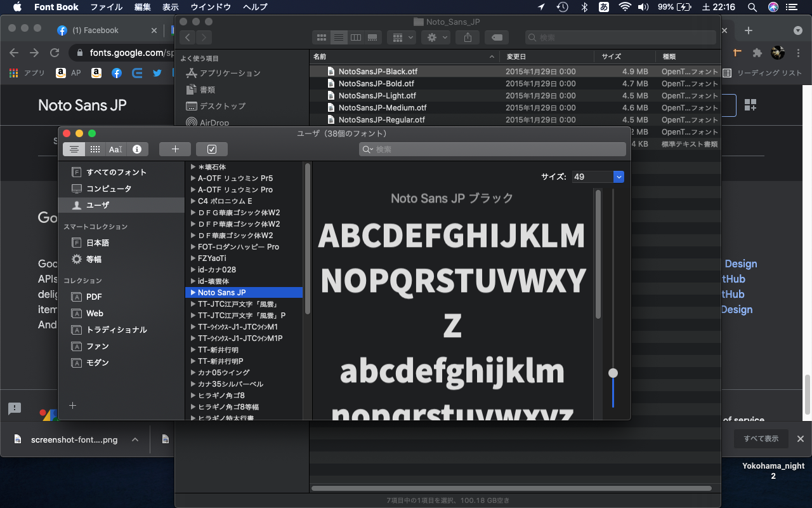Screen dimensions: 812x508
Task: Show font information in Font Book
Action: (x=136, y=149)
